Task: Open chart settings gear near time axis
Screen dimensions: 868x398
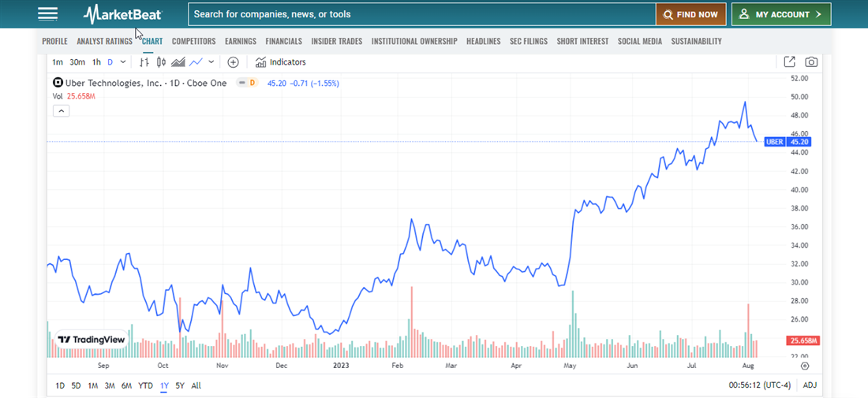Action: tap(804, 366)
